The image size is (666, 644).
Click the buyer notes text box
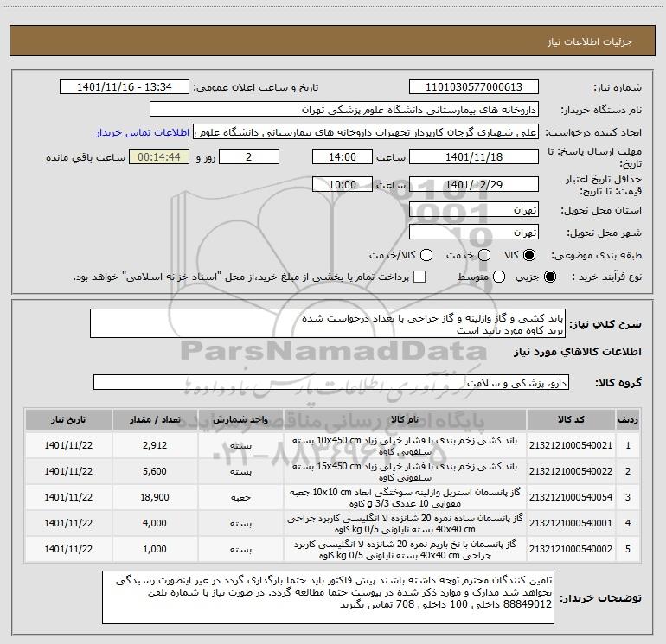coord(328,596)
